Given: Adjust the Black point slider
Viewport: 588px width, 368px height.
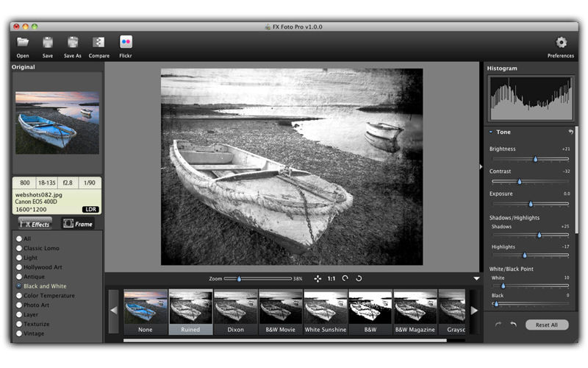Looking at the screenshot, I should (531, 304).
